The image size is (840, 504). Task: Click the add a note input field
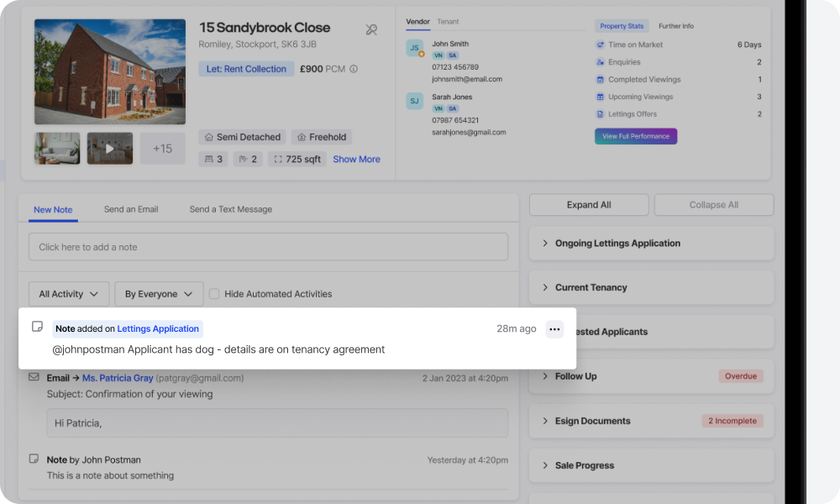[268, 247]
